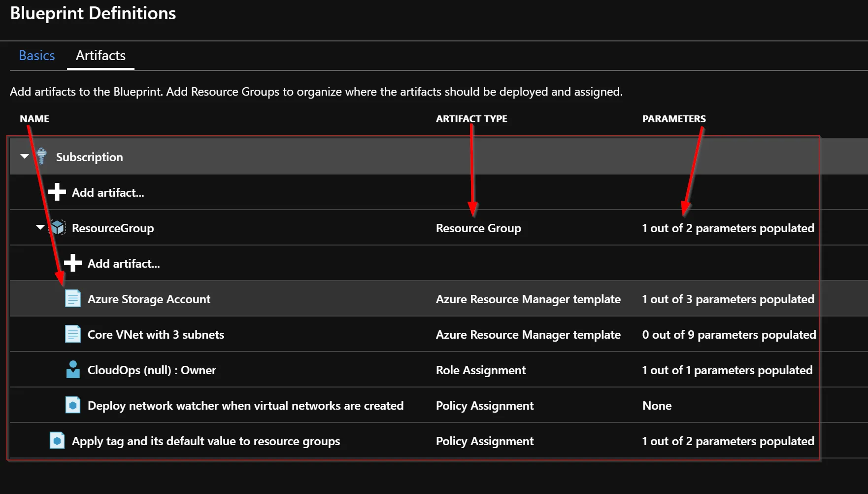This screenshot has width=868, height=494.
Task: Click the ResourceGroup cube icon
Action: 58,227
